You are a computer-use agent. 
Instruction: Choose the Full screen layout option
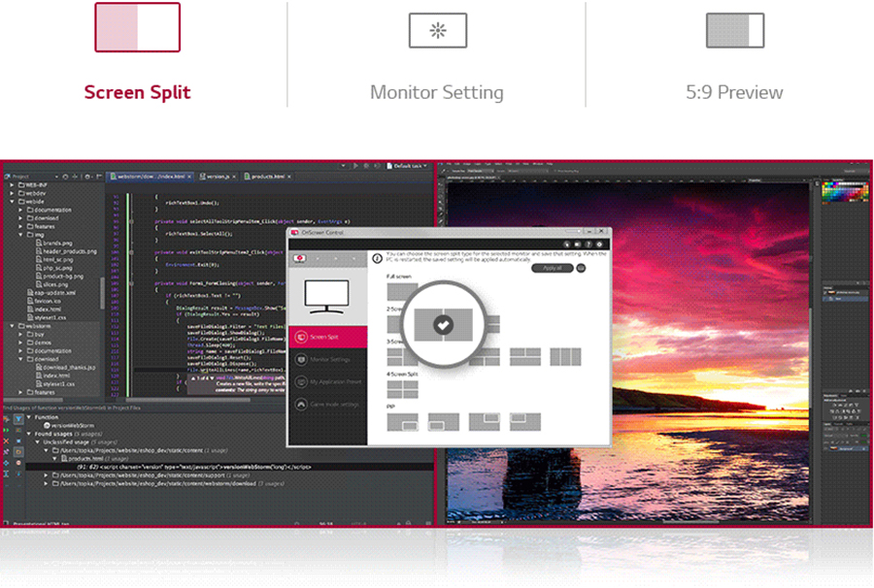402,291
